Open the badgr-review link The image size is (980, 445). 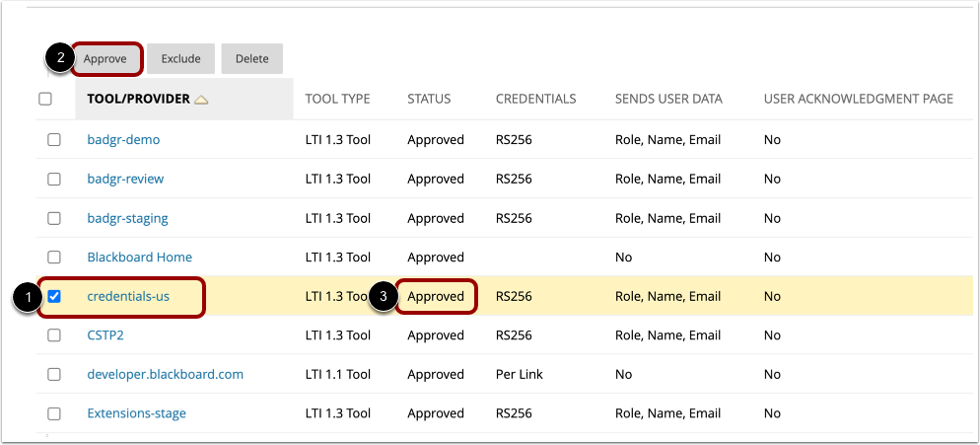click(125, 179)
